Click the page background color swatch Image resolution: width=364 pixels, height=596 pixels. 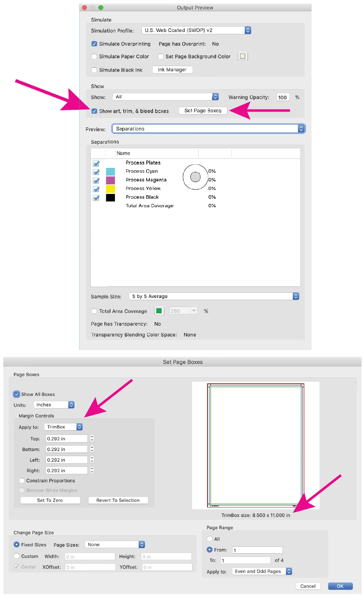pyautogui.click(x=243, y=56)
